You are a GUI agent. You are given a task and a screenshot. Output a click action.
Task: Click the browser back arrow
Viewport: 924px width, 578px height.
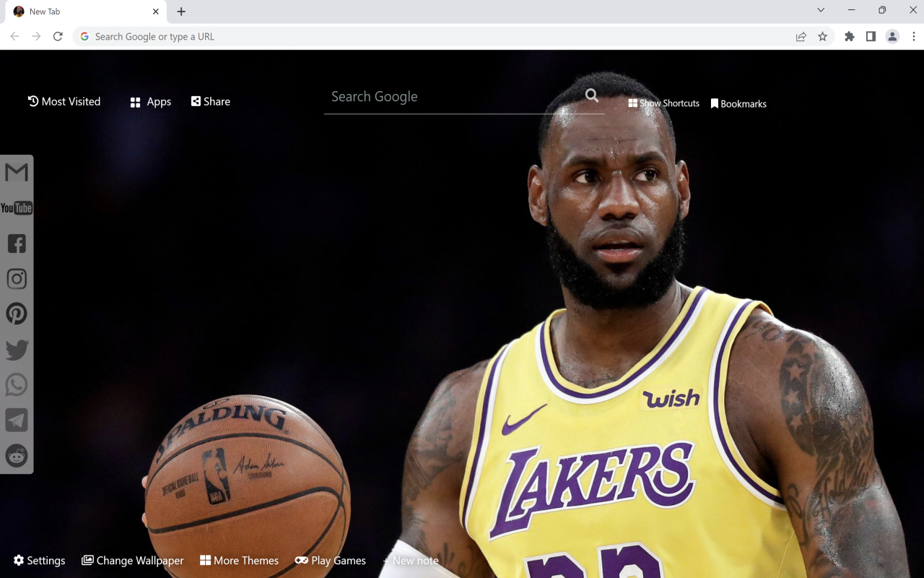(x=14, y=36)
